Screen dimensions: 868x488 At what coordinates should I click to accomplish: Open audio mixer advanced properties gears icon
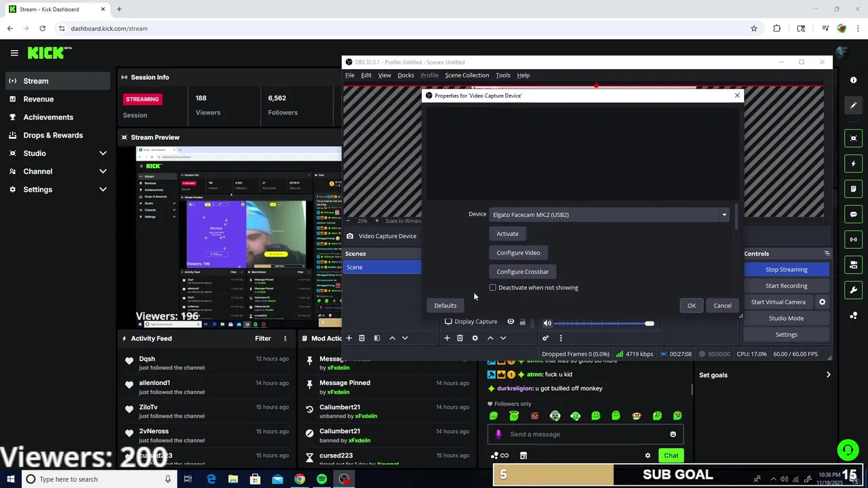point(546,338)
